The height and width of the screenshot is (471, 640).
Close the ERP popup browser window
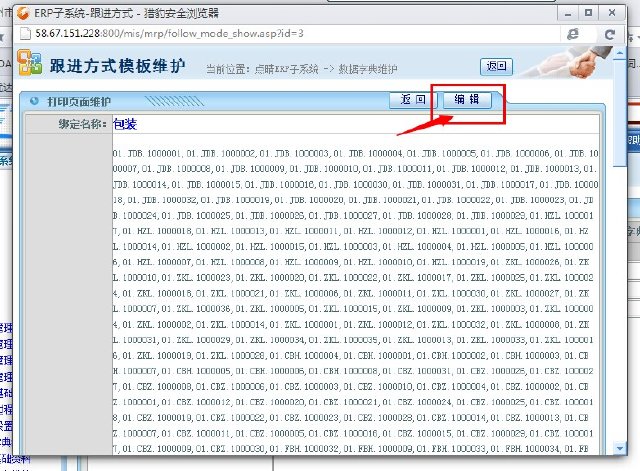(x=614, y=11)
